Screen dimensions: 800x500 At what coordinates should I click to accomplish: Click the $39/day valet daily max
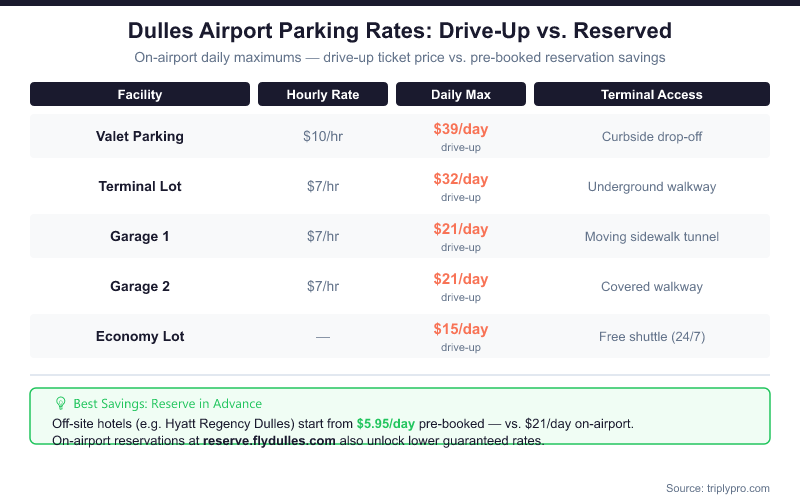[x=461, y=129]
